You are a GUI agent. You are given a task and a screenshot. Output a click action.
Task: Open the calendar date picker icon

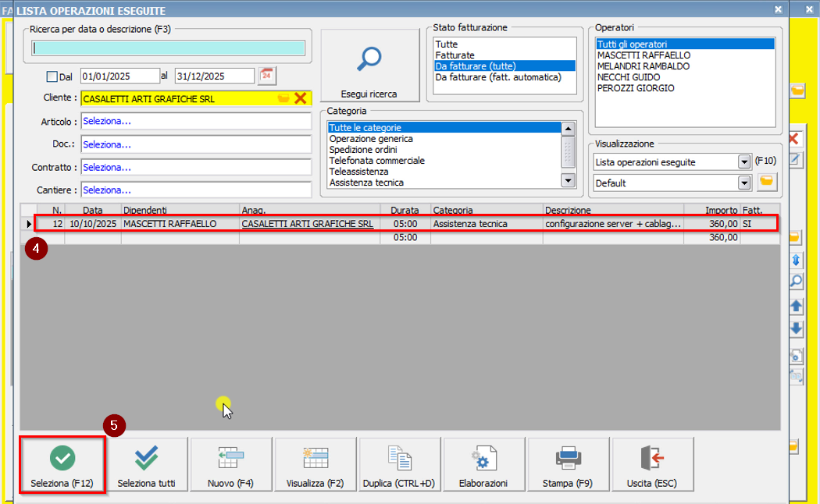(267, 76)
